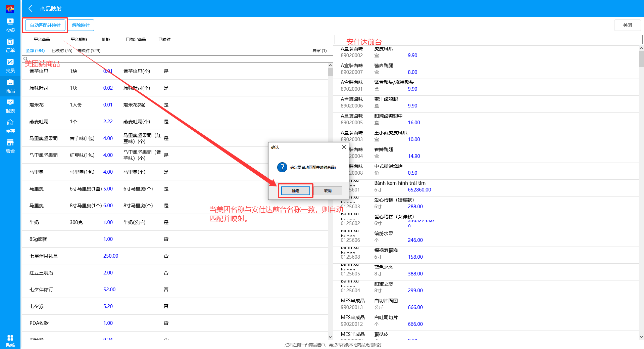Viewport: 644px width, 349px height.
Task: Click the right list scrollbar down arrow
Action: coord(641,337)
